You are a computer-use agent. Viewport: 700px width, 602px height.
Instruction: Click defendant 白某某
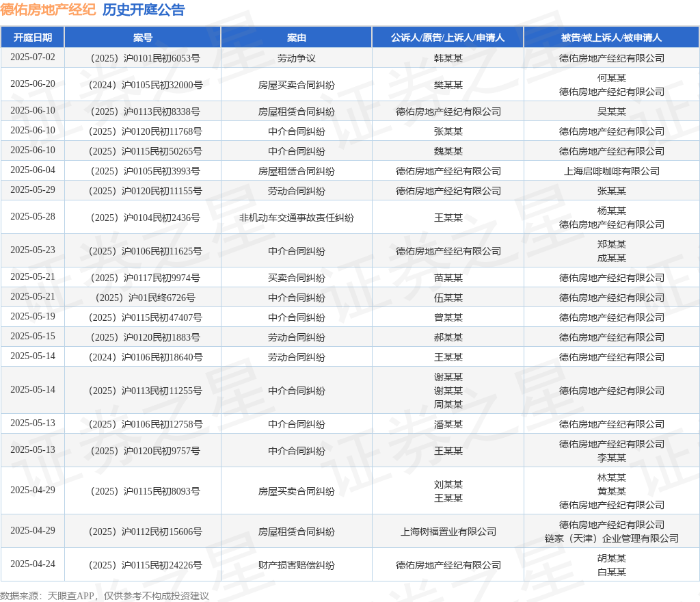pyautogui.click(x=612, y=572)
